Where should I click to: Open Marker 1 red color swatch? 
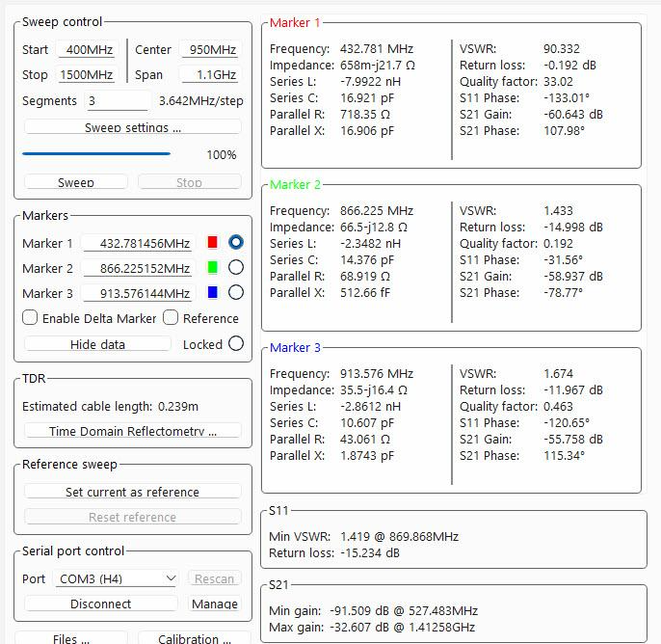212,242
